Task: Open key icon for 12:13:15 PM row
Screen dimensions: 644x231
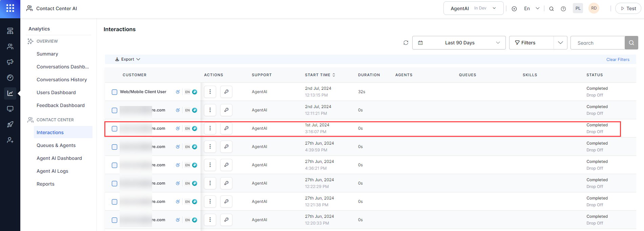Action: click(x=226, y=92)
